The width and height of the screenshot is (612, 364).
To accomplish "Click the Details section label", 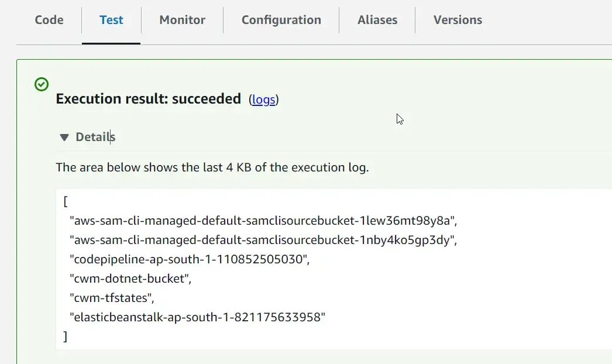I will click(95, 137).
